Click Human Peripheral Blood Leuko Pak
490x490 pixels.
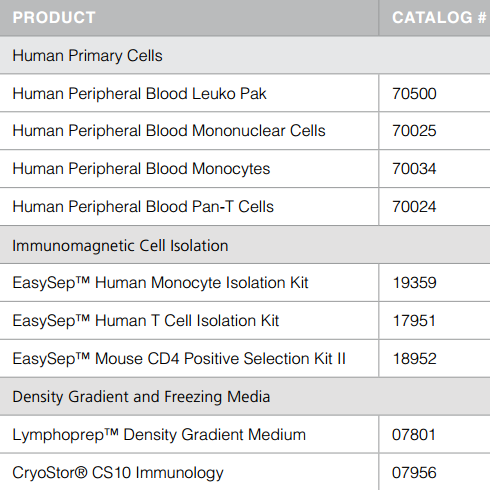139,94
